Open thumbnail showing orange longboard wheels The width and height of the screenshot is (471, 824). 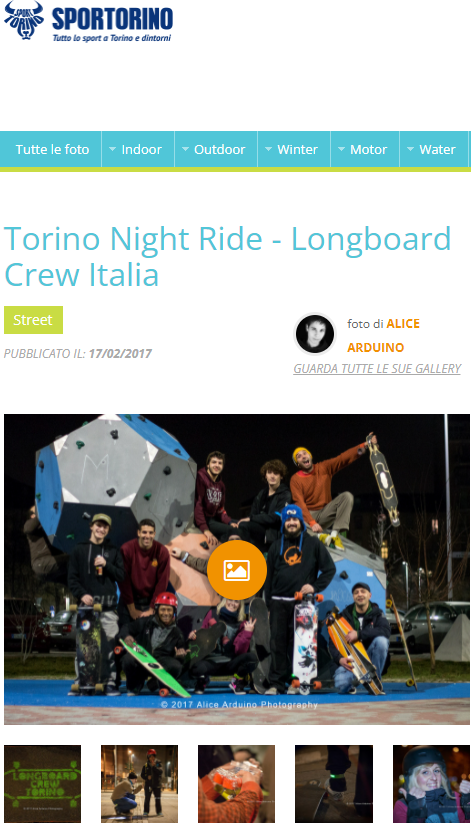pos(237,784)
